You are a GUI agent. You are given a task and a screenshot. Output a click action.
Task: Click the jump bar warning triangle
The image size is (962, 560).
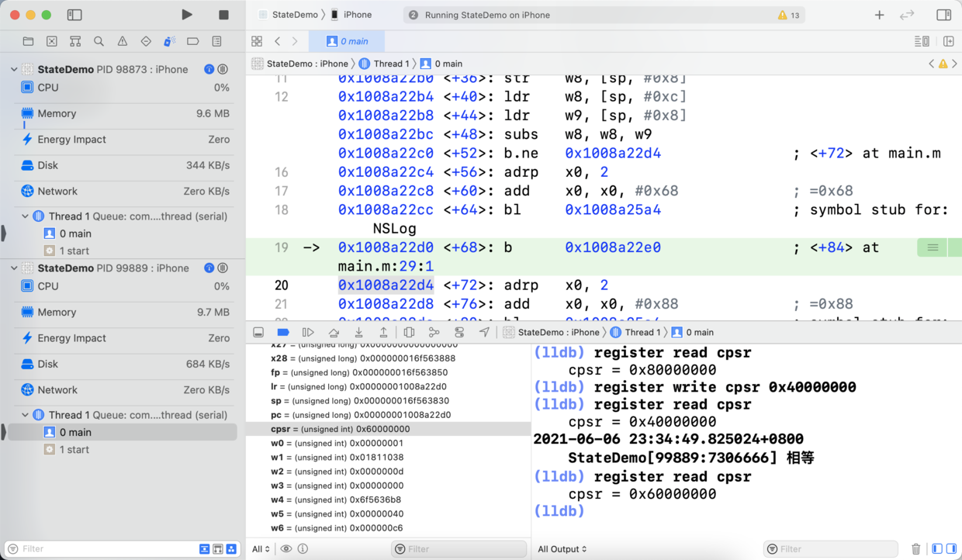pos(943,64)
